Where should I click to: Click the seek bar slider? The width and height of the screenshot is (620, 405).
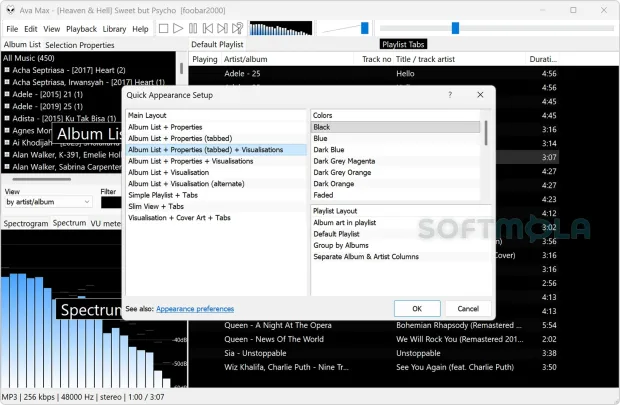click(456, 28)
